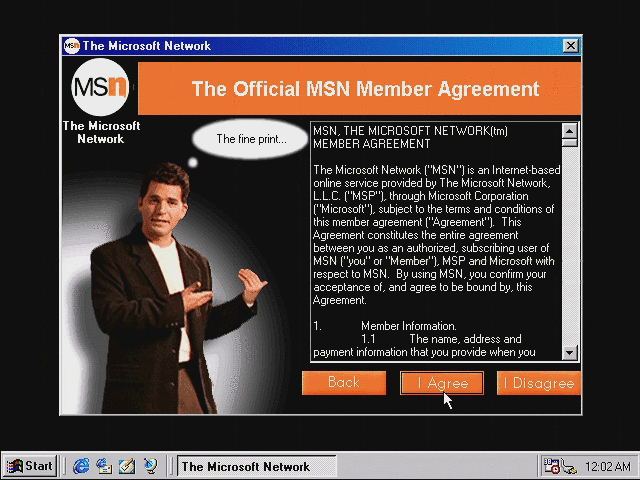Click '1. Member Information.' section heading
The image size is (640, 480).
click(385, 326)
